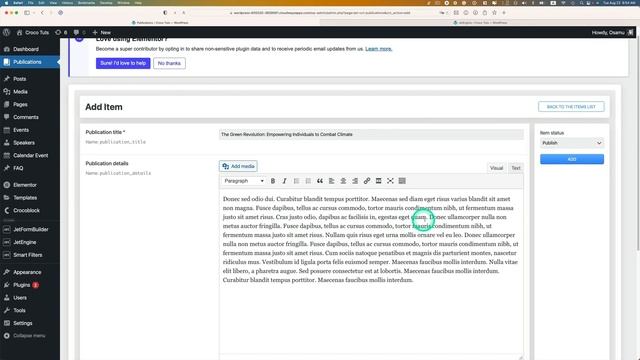Click Back to the items list
The height and width of the screenshot is (360, 640).
coord(571,107)
